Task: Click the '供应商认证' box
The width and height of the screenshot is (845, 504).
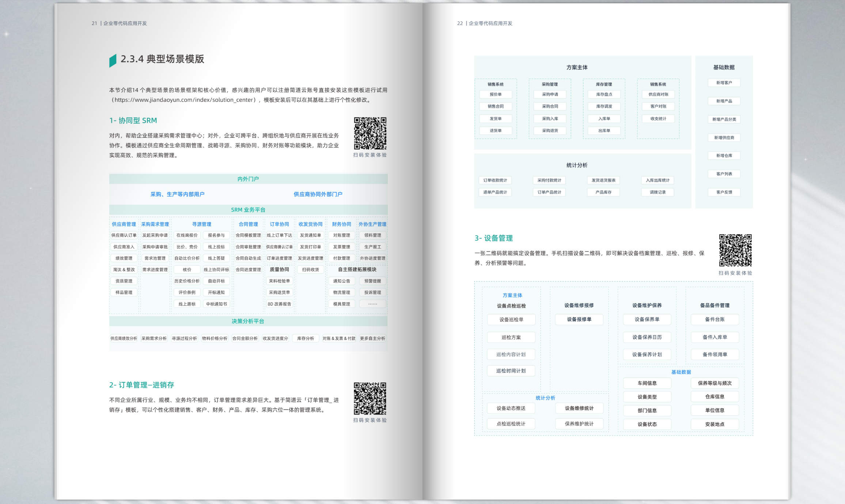Action: 124,235
